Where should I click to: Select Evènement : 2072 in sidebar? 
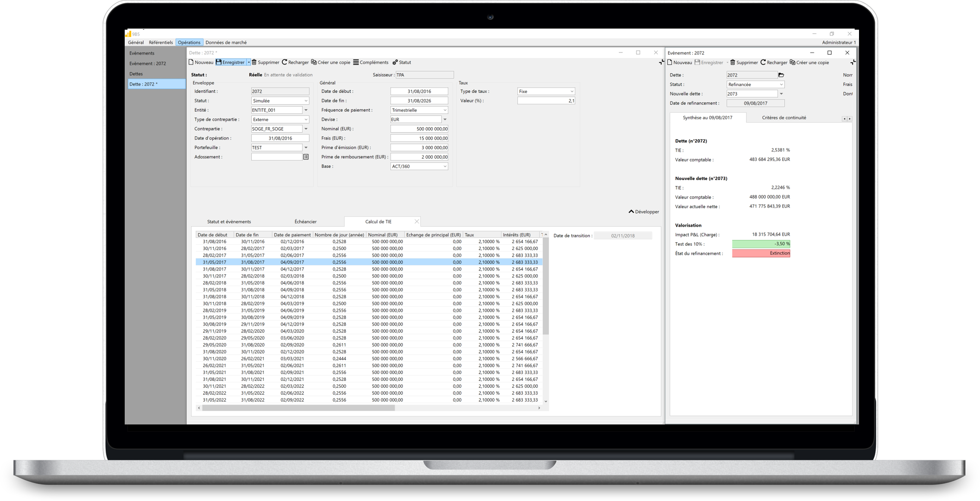147,64
